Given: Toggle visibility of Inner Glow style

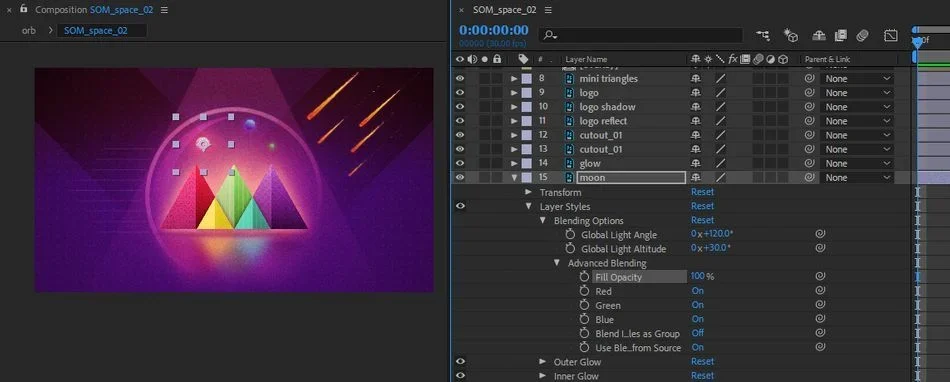Looking at the screenshot, I should click(460, 376).
